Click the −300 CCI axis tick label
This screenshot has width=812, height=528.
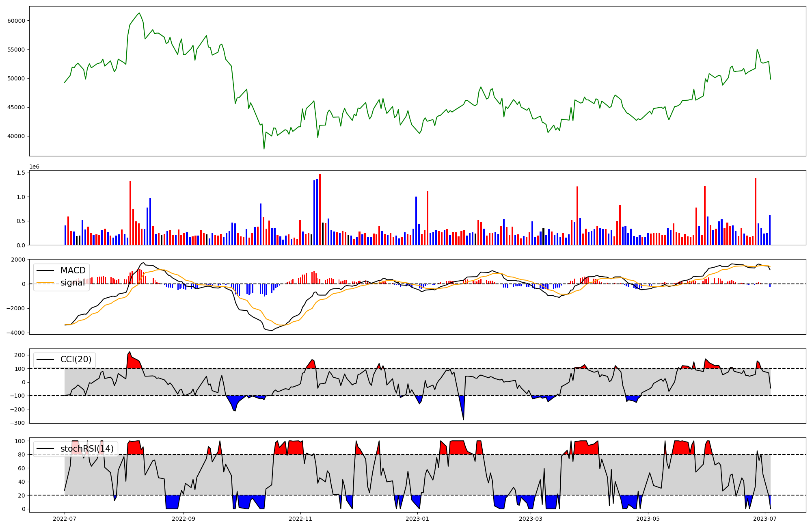tap(18, 423)
